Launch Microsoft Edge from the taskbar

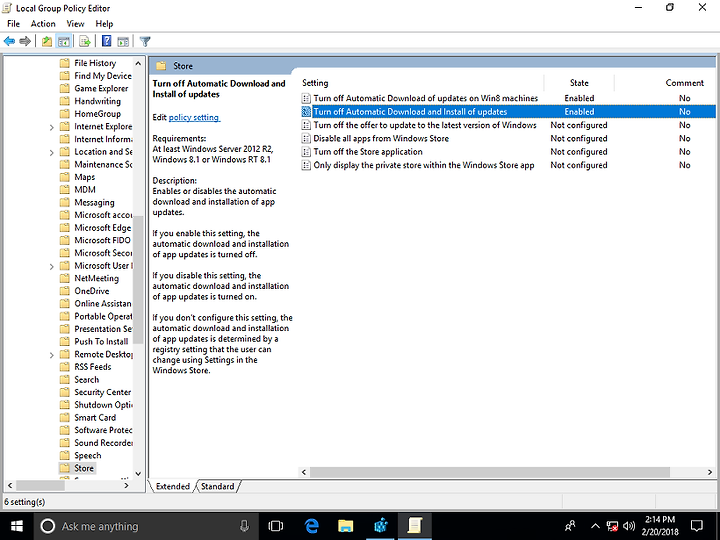[312, 526]
